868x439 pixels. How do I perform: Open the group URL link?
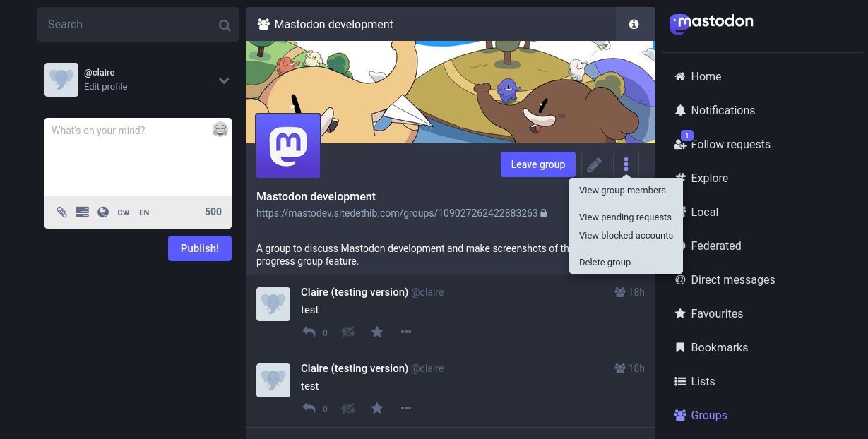[397, 212]
